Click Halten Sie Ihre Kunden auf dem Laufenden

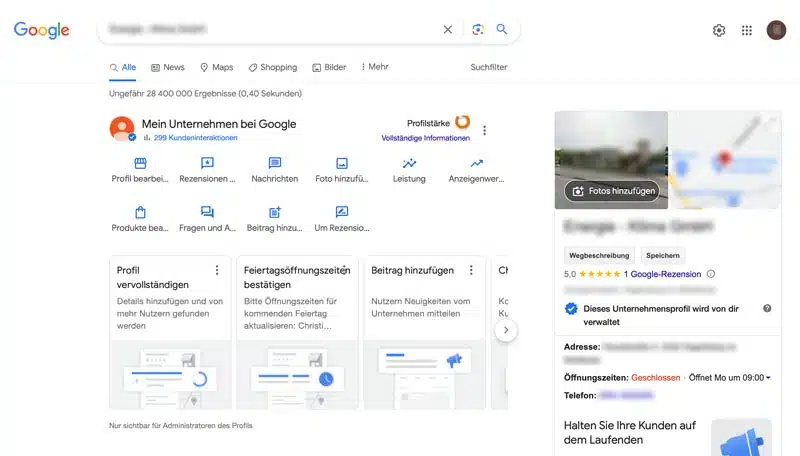(630, 433)
